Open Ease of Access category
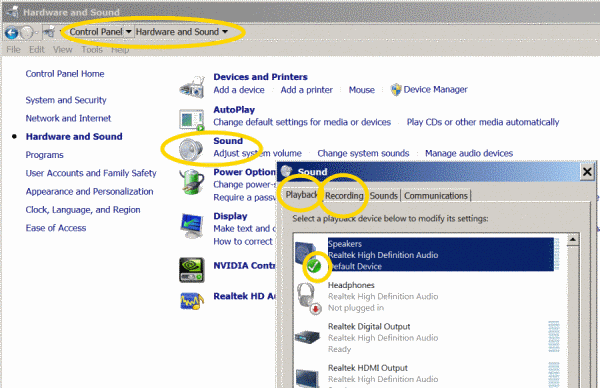Image resolution: width=600 pixels, height=388 pixels. 56,228
